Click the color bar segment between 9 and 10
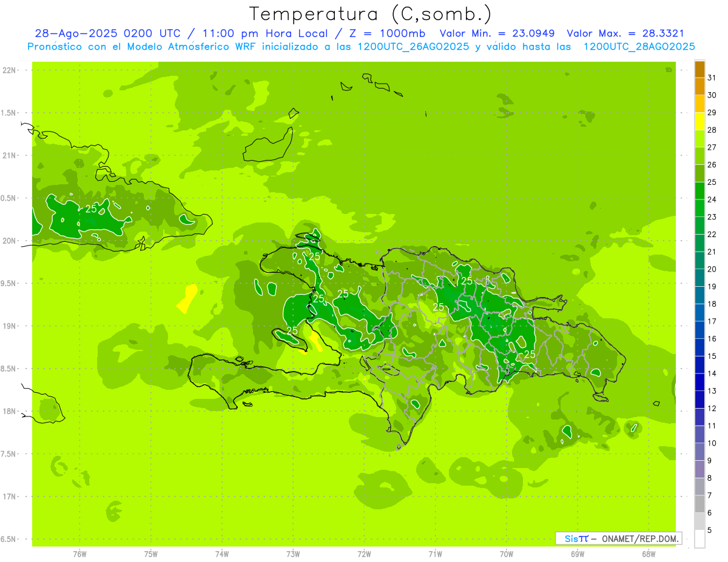Viewport: 728px width, 562px height. point(699,452)
